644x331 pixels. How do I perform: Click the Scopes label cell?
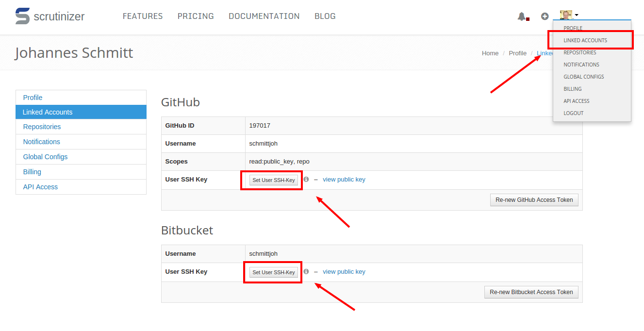[x=203, y=162]
